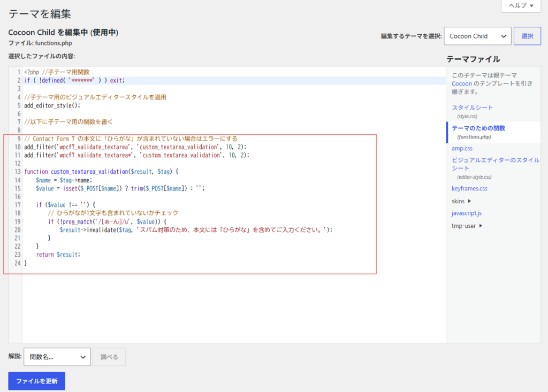Click the '// Contact Form 7 の本文に' comment line

[131, 139]
